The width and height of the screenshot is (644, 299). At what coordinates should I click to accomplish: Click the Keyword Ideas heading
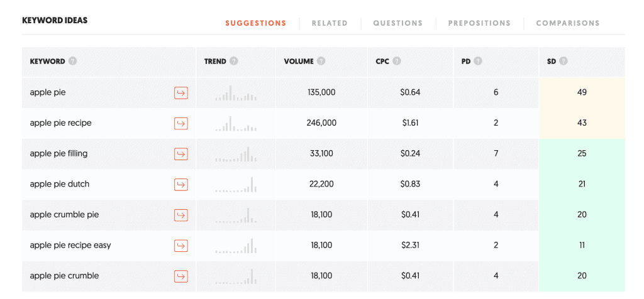point(55,20)
